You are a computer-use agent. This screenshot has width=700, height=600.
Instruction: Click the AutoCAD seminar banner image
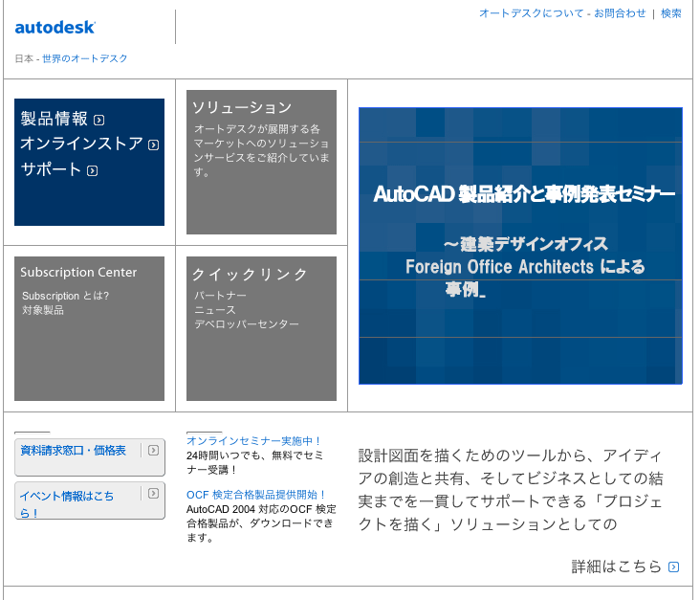click(520, 246)
